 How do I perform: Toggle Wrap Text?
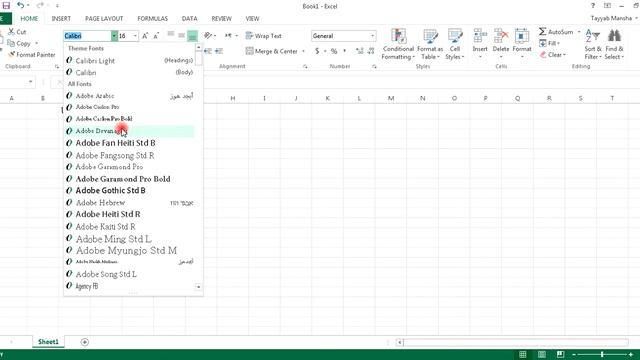coord(264,36)
